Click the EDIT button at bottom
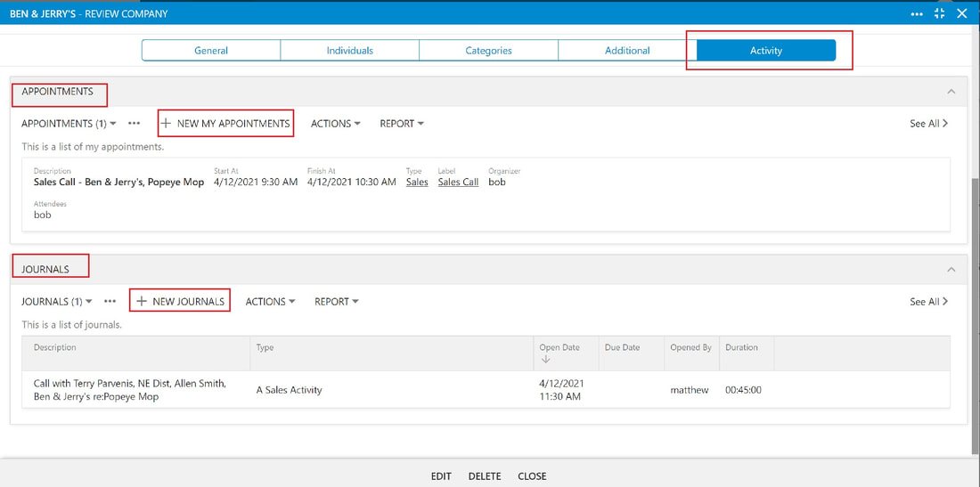This screenshot has width=980, height=487. [441, 476]
